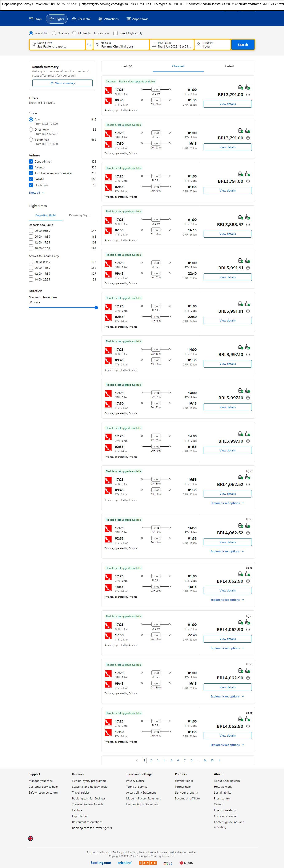284x868 pixels.
Task: Click the View summary button
Action: click(62, 83)
